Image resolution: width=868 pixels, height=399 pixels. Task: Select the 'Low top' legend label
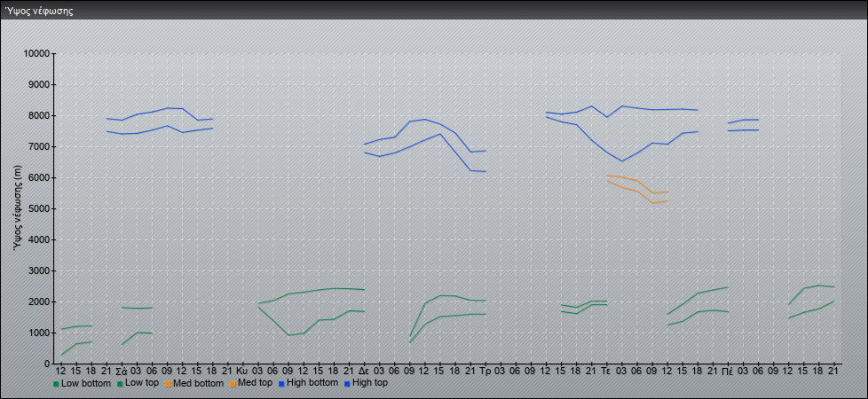click(x=142, y=383)
